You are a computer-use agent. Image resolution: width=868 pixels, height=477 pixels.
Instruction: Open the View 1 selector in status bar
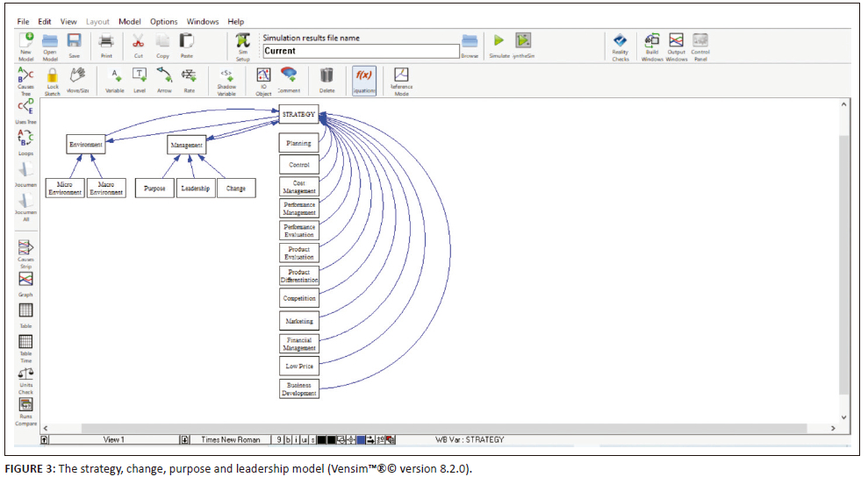(x=114, y=439)
